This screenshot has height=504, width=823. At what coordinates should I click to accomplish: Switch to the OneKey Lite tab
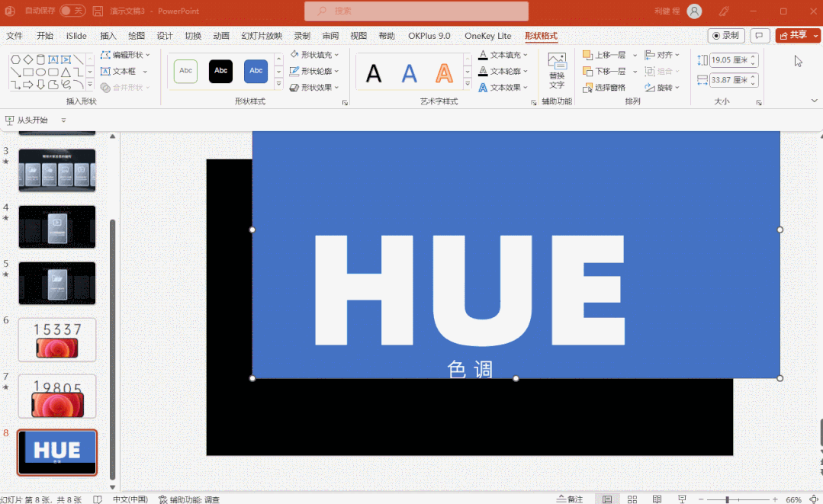(487, 36)
